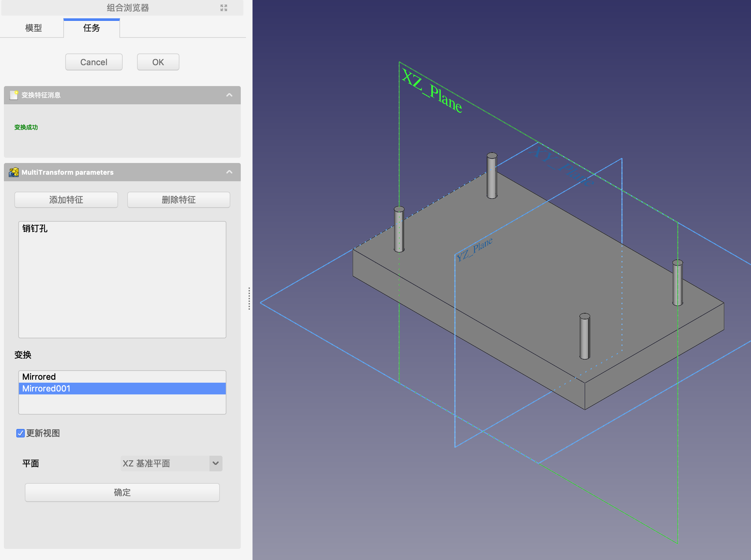Toggle the 更新视图 checkbox
The height and width of the screenshot is (560, 751).
(x=20, y=433)
